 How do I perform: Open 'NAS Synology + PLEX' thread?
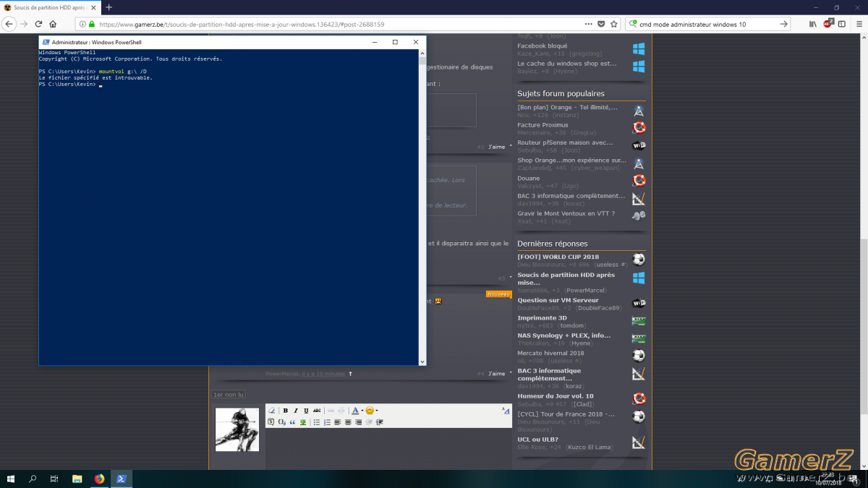click(564, 335)
